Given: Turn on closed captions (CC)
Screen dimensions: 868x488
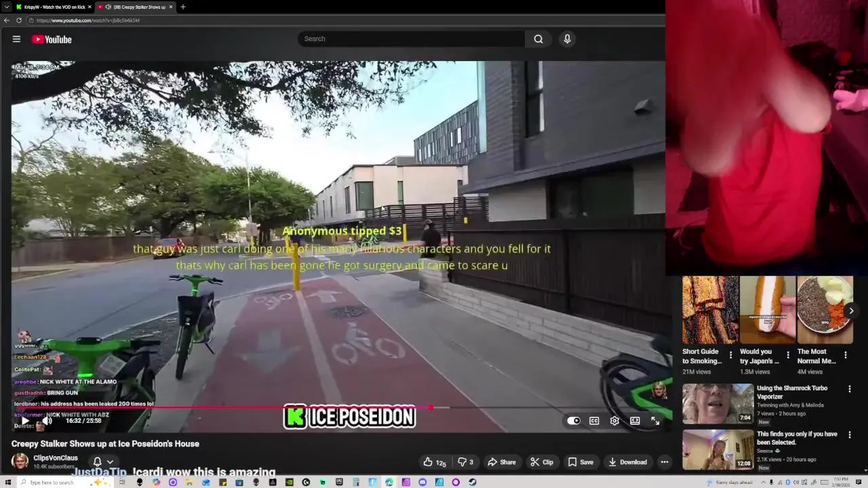Looking at the screenshot, I should click(594, 421).
